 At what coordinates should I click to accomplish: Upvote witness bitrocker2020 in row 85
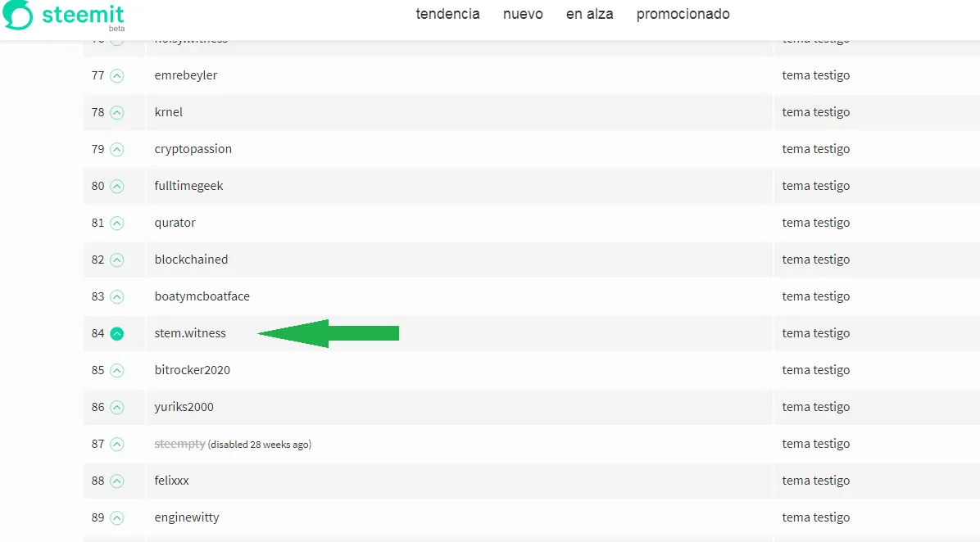point(117,371)
